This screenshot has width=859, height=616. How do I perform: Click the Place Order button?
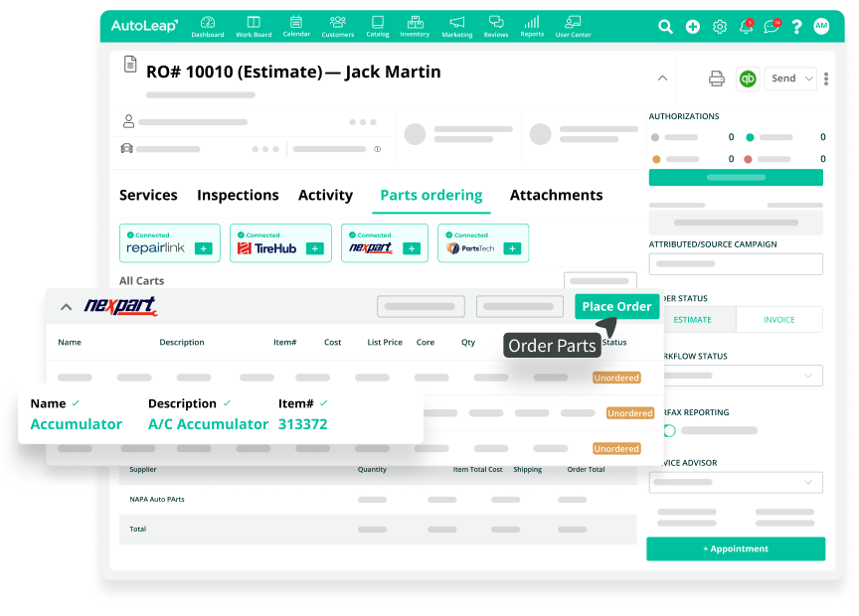(x=616, y=306)
